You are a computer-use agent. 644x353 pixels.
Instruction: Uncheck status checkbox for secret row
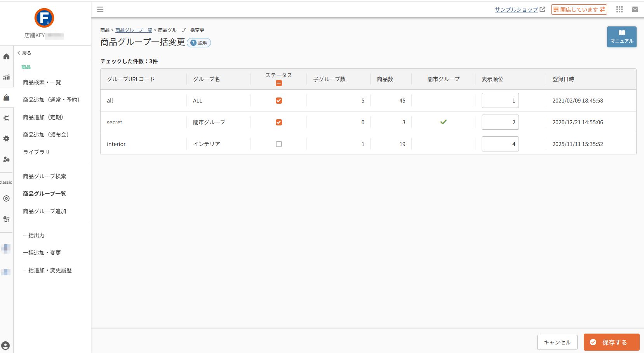click(279, 122)
